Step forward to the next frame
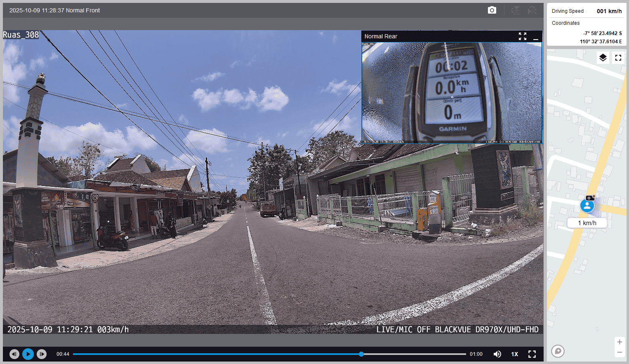This screenshot has height=364, width=629. 42,354
